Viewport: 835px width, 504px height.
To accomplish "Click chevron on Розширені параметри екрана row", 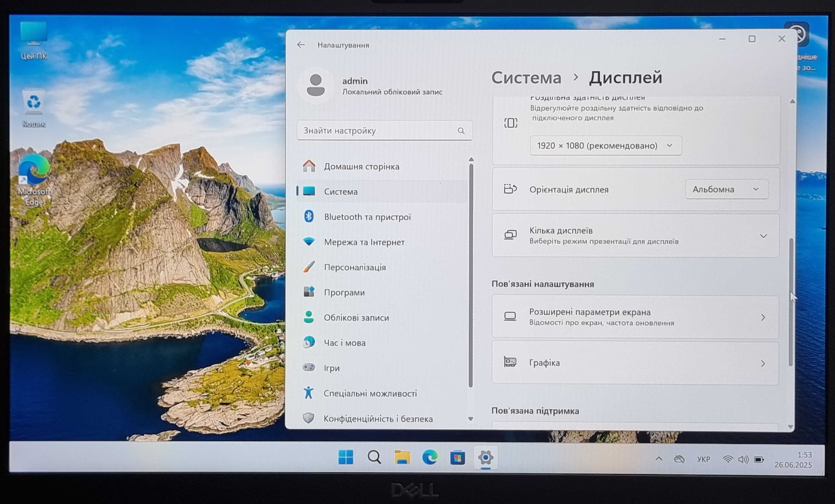I will (x=763, y=317).
